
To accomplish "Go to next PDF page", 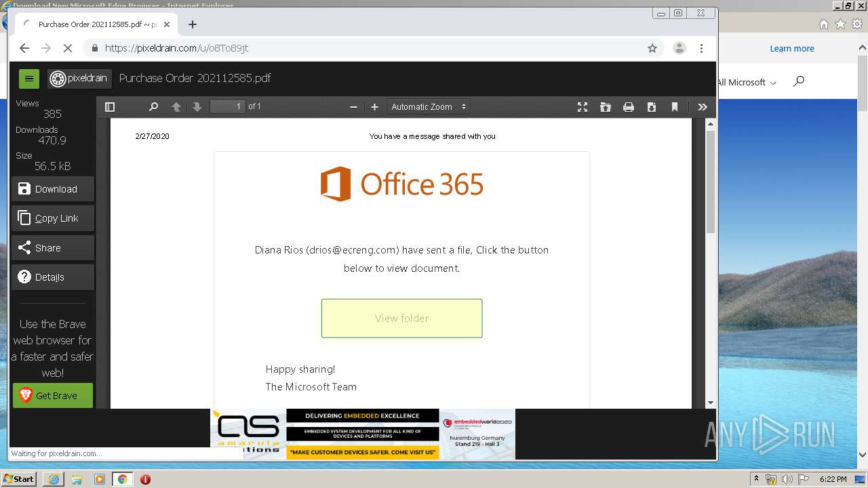I will 197,107.
